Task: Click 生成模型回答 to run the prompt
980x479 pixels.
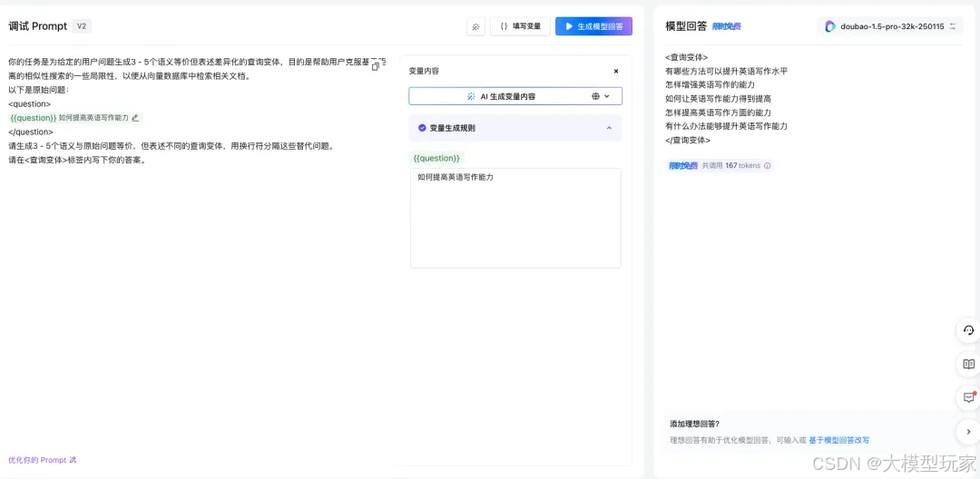Action: [x=593, y=26]
